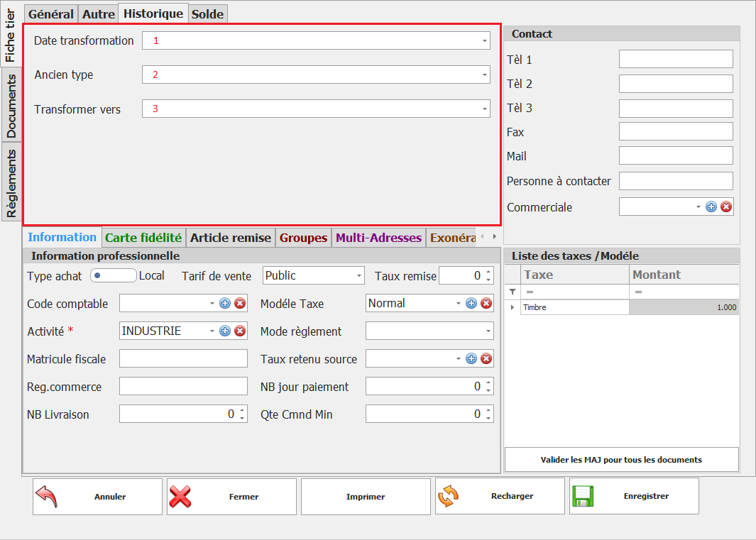The height and width of the screenshot is (540, 756).
Task: Open the Tarif de vente dropdown
Action: [358, 275]
